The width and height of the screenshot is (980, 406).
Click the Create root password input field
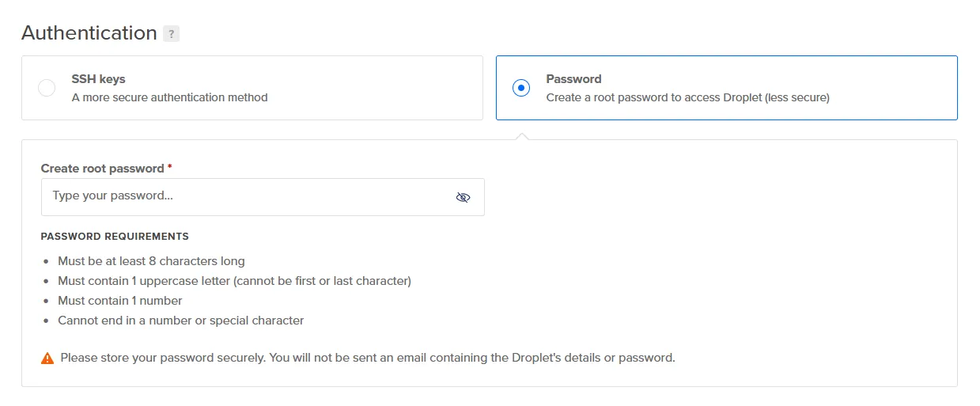pos(245,196)
